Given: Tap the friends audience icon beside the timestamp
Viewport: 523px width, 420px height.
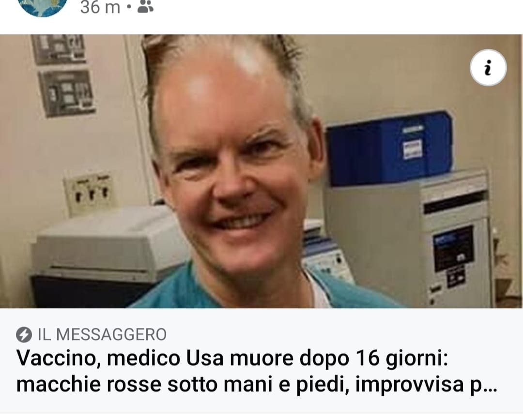Looking at the screenshot, I should (145, 7).
